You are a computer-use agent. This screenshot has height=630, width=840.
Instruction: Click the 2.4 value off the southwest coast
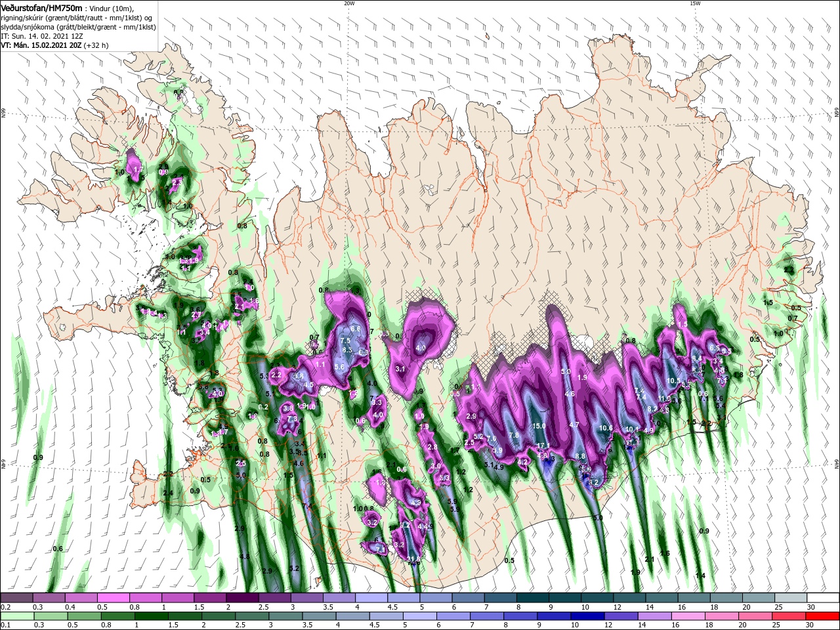click(x=168, y=493)
